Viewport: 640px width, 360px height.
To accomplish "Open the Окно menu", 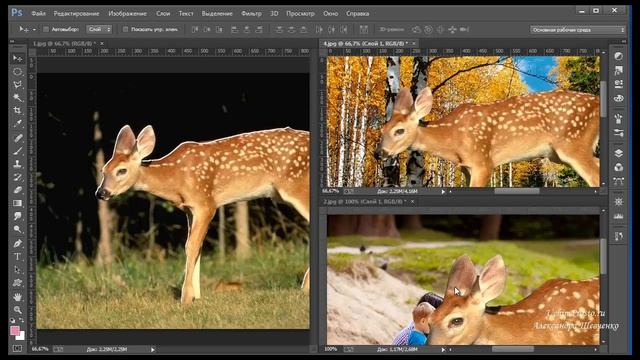I will (x=331, y=13).
